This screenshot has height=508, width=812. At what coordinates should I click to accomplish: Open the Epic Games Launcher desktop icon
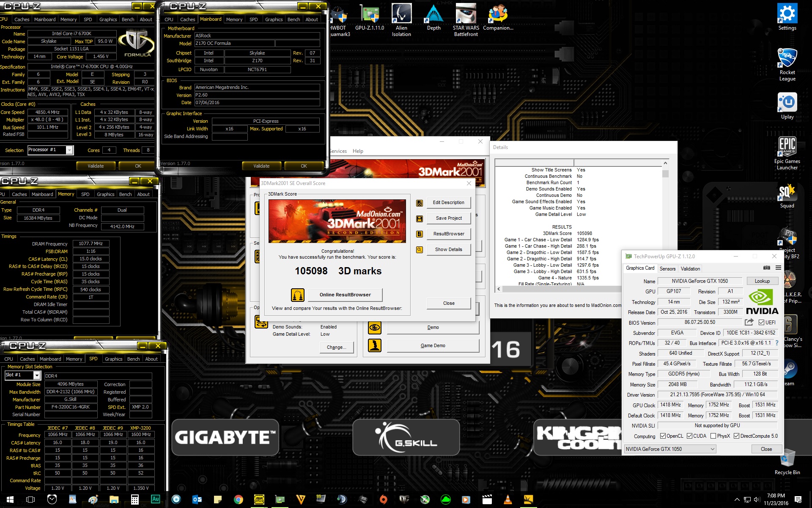tap(787, 153)
